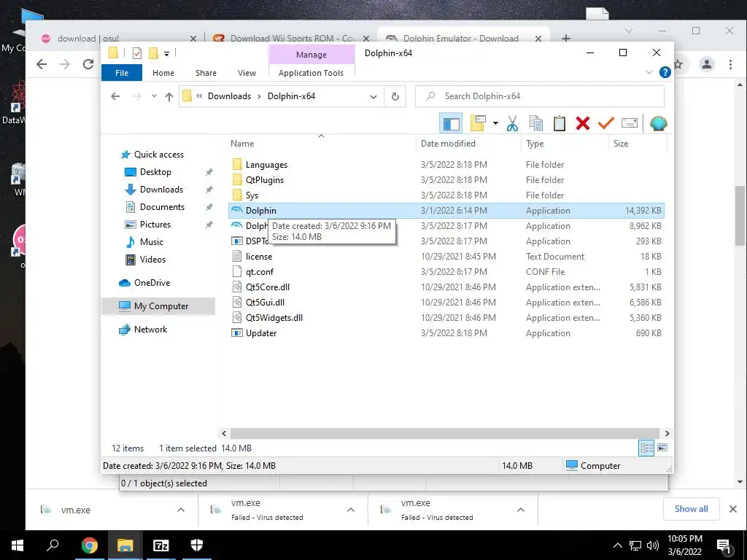The height and width of the screenshot is (560, 747).
Task: Click the Rename icon in toolbar
Action: click(x=630, y=123)
